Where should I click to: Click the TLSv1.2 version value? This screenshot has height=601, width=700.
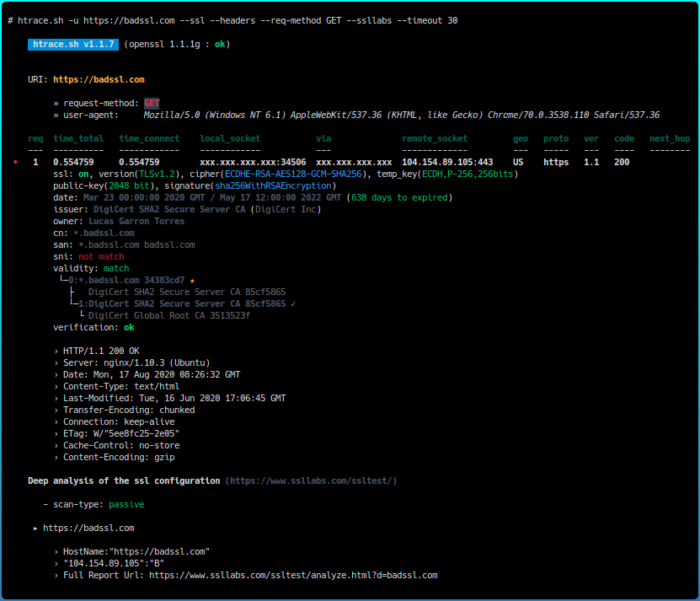(157, 174)
